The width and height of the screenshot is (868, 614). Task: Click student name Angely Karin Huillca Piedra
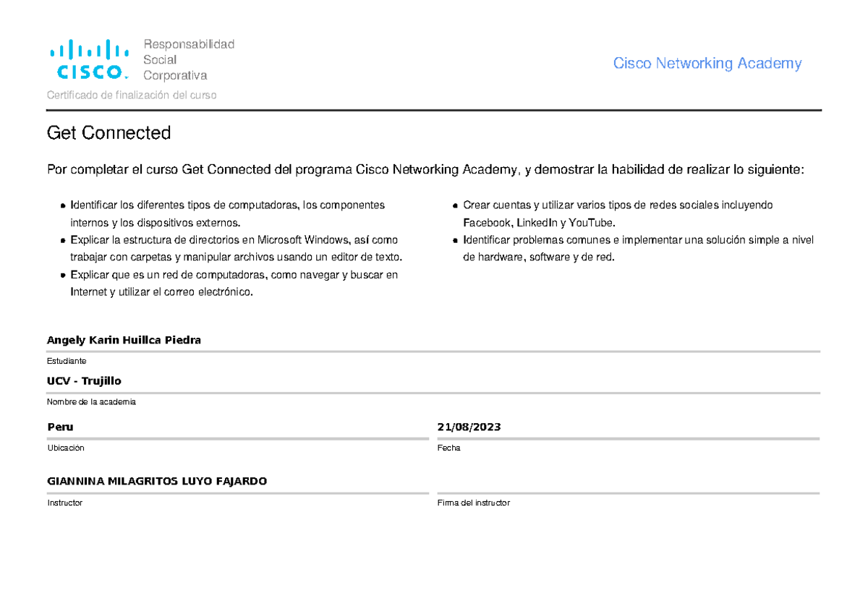coord(124,340)
